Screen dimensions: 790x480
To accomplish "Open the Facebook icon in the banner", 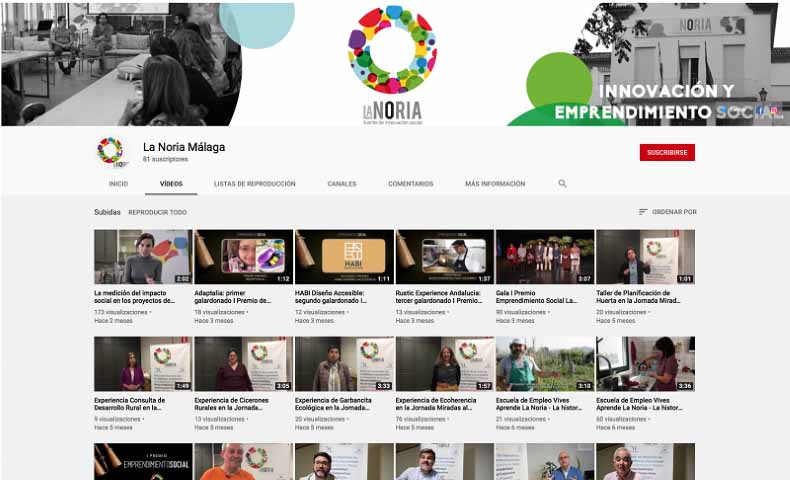I will (x=760, y=111).
